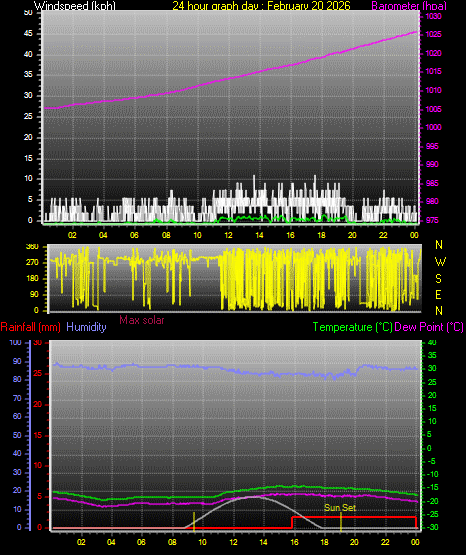Click the "18" hour label under the windspeed chart
The width and height of the screenshot is (466, 555).
click(321, 235)
